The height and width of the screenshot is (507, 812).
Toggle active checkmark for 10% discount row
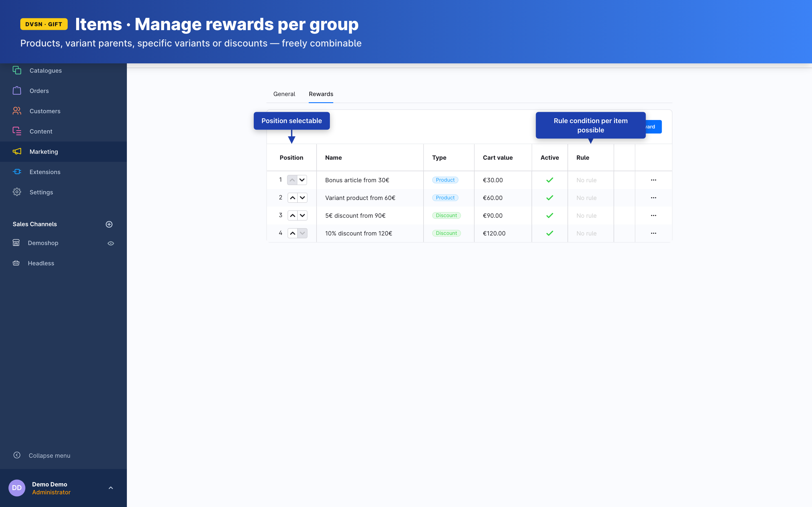549,234
